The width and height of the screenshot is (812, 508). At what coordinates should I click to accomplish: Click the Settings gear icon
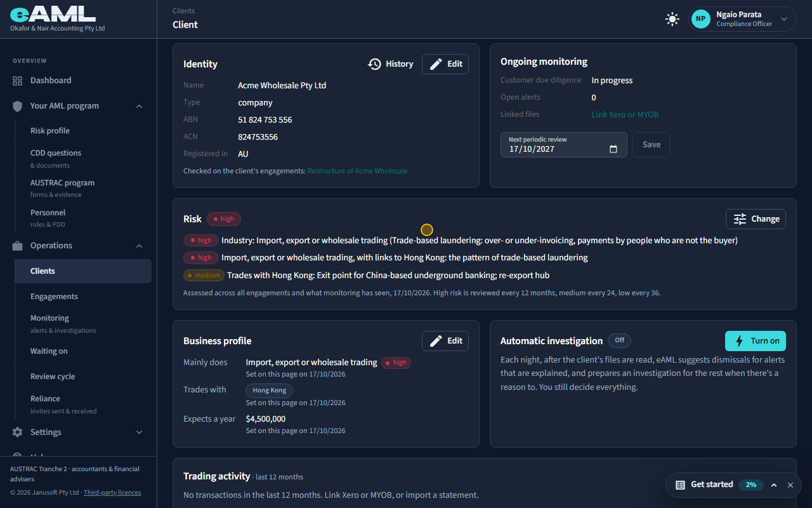(18, 432)
